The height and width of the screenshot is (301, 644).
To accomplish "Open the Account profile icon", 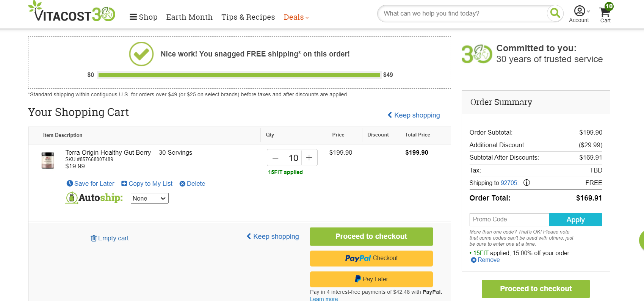I will 579,11.
